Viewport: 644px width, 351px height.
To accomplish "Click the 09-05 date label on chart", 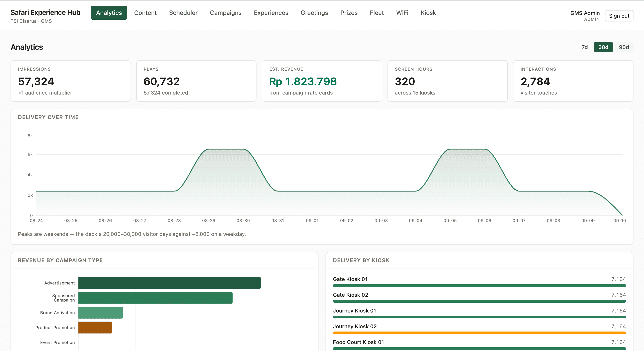I will 450,221.
